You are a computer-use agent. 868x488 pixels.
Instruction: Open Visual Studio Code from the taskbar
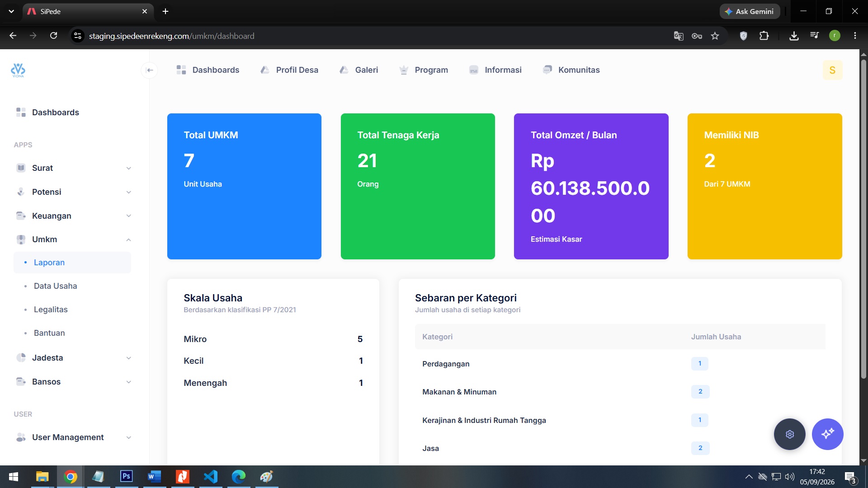pos(211,477)
